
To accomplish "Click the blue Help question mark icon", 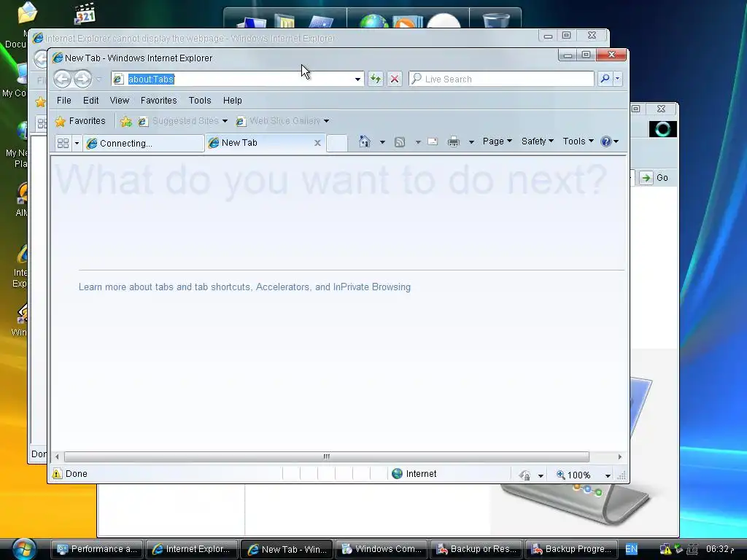I will [x=606, y=141].
